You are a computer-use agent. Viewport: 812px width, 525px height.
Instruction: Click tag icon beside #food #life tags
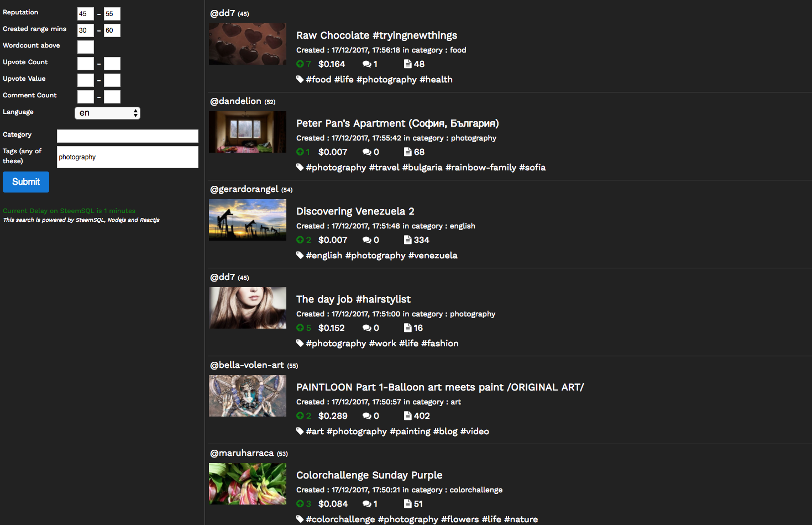click(300, 79)
